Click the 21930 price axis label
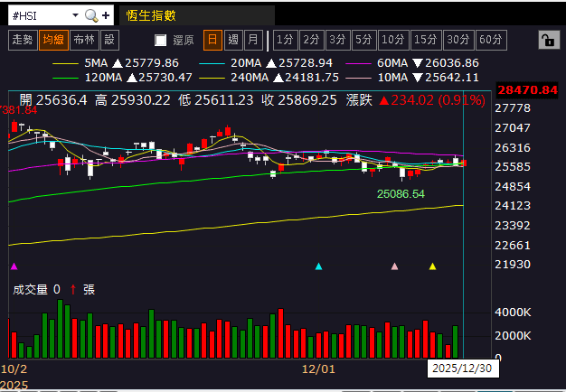The height and width of the screenshot is (392, 566). coord(513,265)
